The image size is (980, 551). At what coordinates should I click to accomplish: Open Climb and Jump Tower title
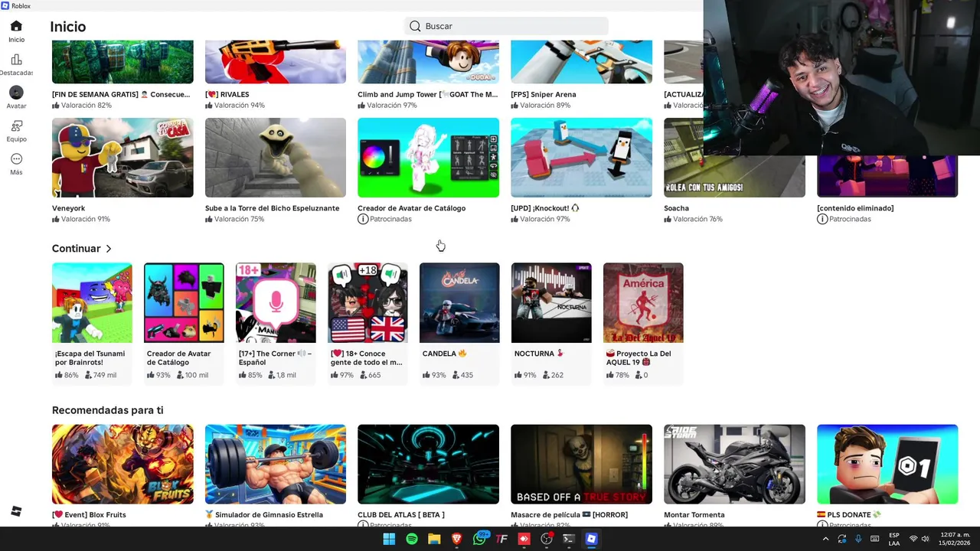[x=427, y=95]
